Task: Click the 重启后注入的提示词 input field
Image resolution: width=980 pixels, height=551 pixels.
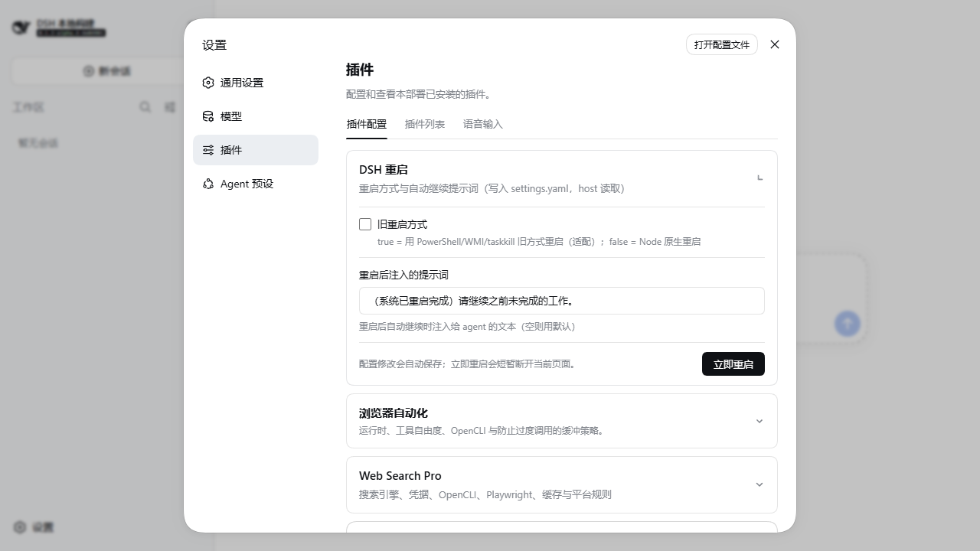Action: coord(562,301)
